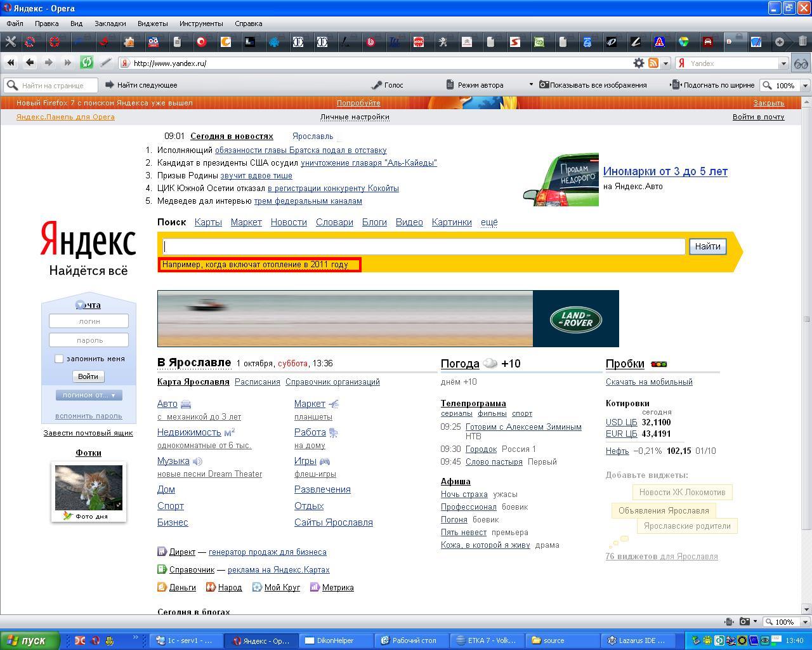Click the glasses icon beside search field
The height and width of the screenshot is (650, 812).
801,63
